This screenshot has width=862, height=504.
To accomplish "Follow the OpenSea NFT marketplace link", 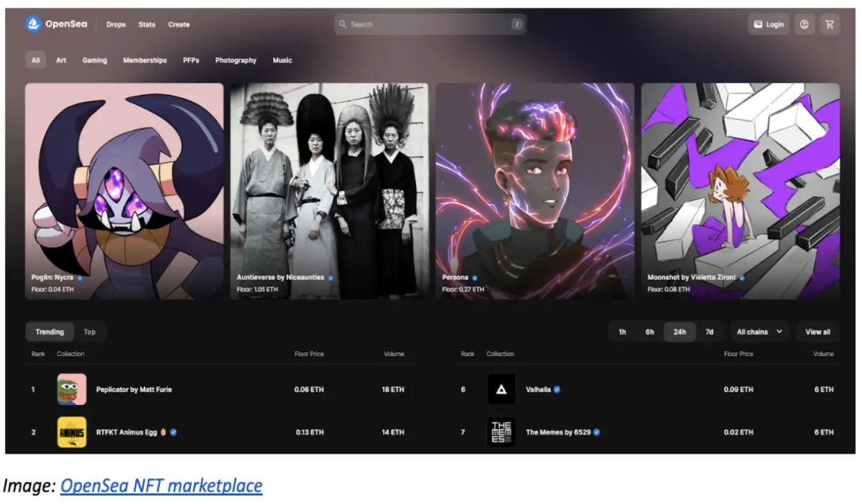I will tap(162, 486).
